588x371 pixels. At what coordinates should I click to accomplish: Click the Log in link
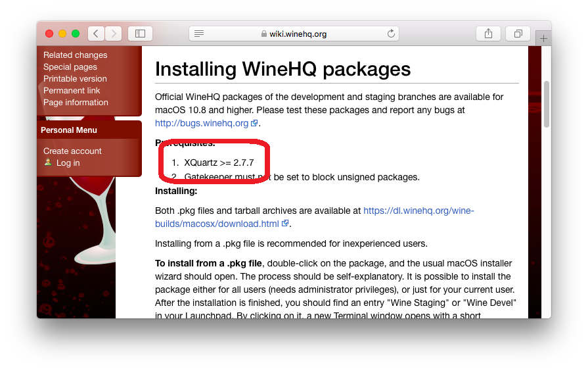68,163
